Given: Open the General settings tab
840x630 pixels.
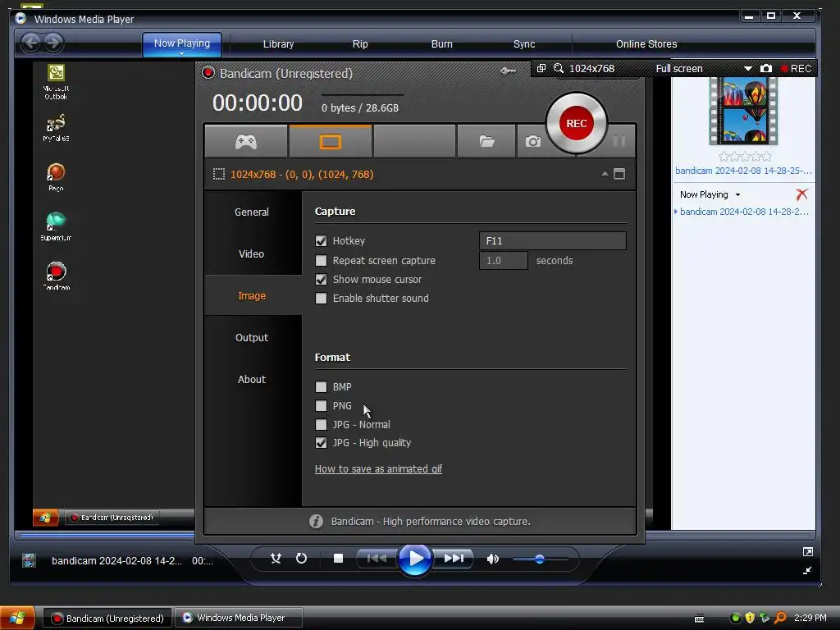Looking at the screenshot, I should (251, 212).
